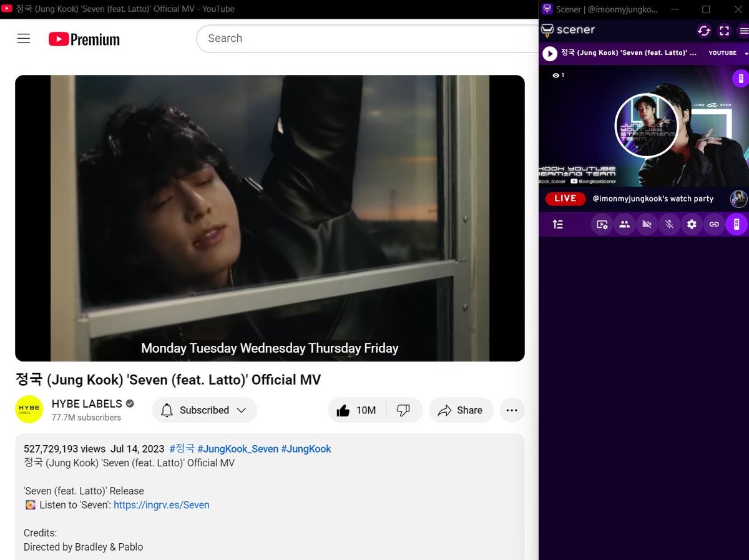Screen dimensions: 749x560
Task: Toggle the Scener camera off icon
Action: 647,224
